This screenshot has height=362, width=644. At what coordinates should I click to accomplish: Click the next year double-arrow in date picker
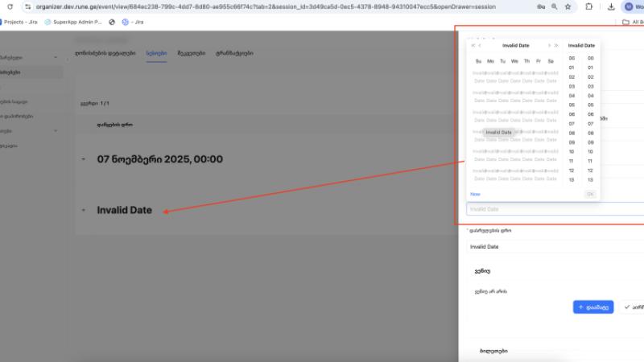556,46
